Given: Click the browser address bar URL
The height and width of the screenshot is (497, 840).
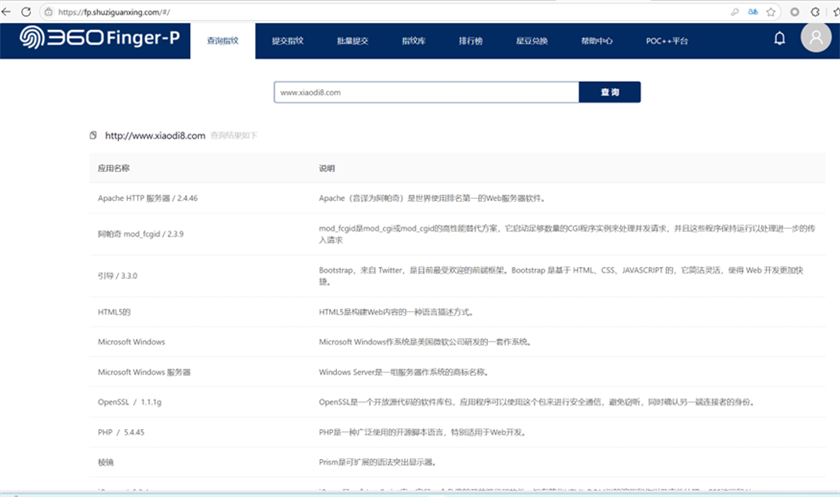Looking at the screenshot, I should click(114, 12).
